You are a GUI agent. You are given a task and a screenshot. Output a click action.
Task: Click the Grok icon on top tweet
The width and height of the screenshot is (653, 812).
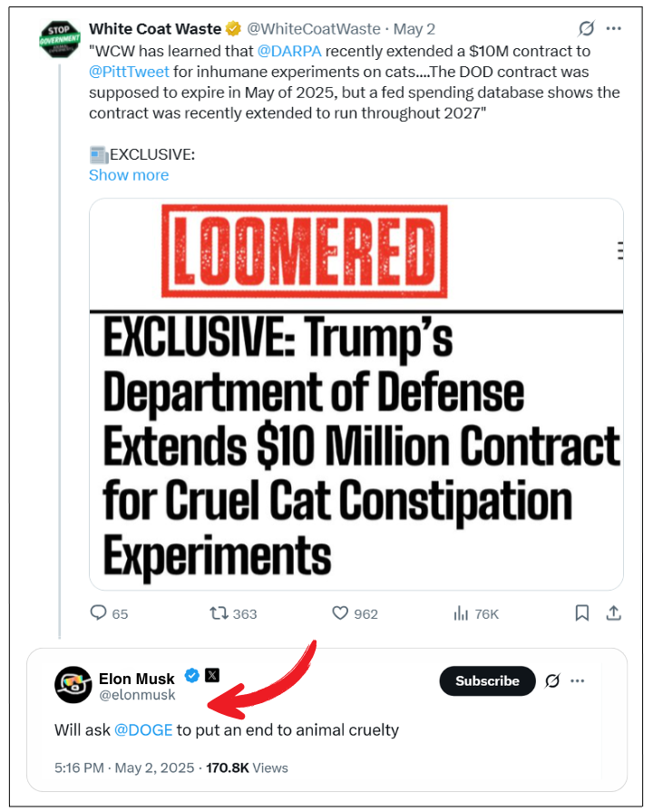(586, 29)
